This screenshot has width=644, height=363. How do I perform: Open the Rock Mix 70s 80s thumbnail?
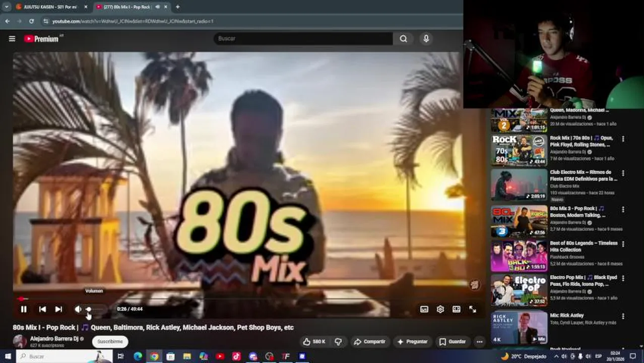coord(519,150)
